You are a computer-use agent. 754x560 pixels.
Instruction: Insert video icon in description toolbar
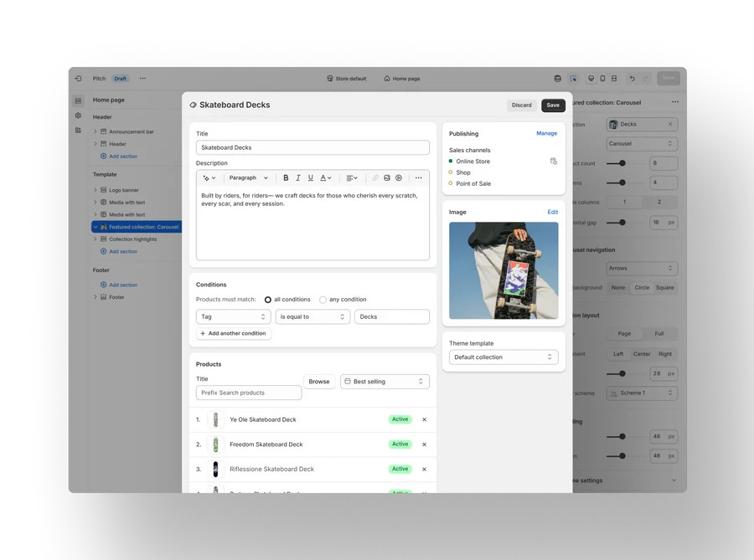[x=399, y=177]
